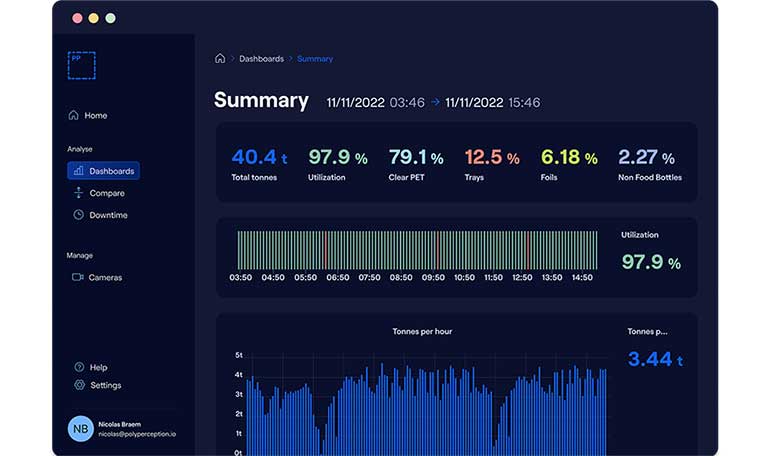The width and height of the screenshot is (770, 456).
Task: Click the nicolas@polyperception.io email
Action: point(137,434)
